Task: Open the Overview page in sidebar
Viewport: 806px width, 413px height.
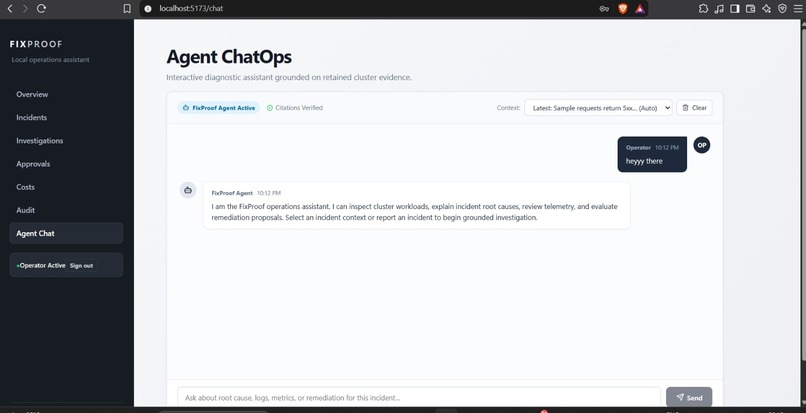Action: click(66, 95)
